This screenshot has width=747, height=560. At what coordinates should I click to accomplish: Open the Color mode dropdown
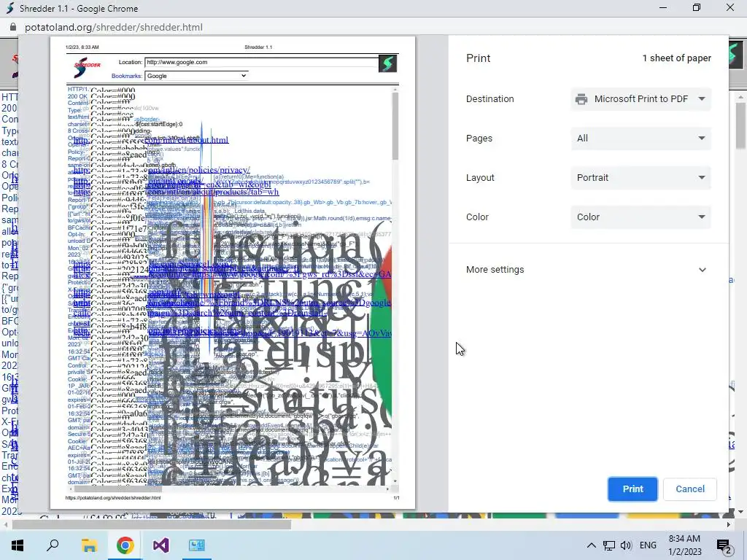640,217
